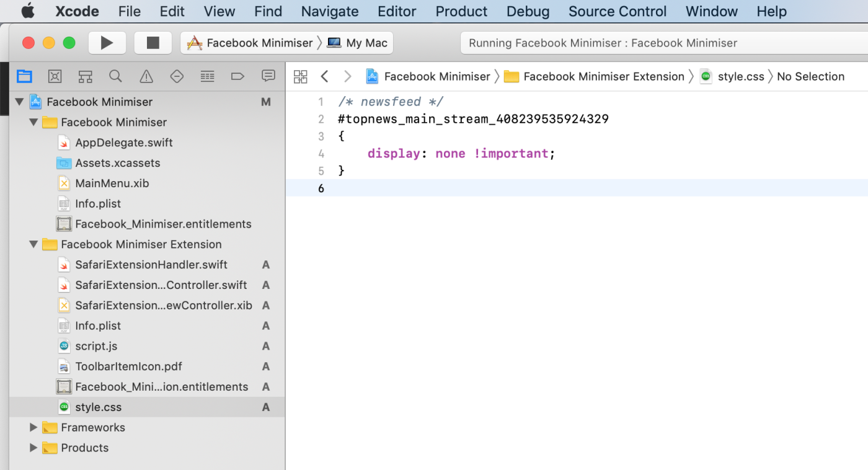Open the Facebook Minimiser breadcrumb in jump bar
Screen dimensions: 868x470
(428, 76)
